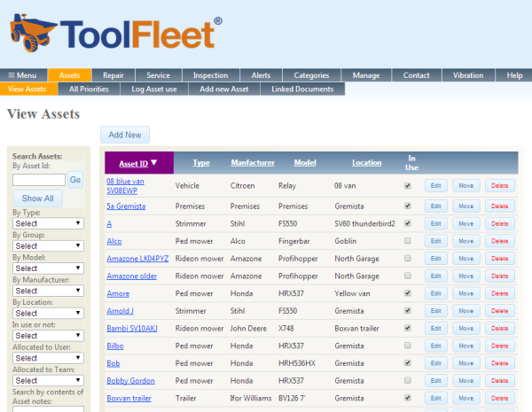Screen dimensions: 532x412
Task: Open Add new Asset tab
Action: (224, 89)
